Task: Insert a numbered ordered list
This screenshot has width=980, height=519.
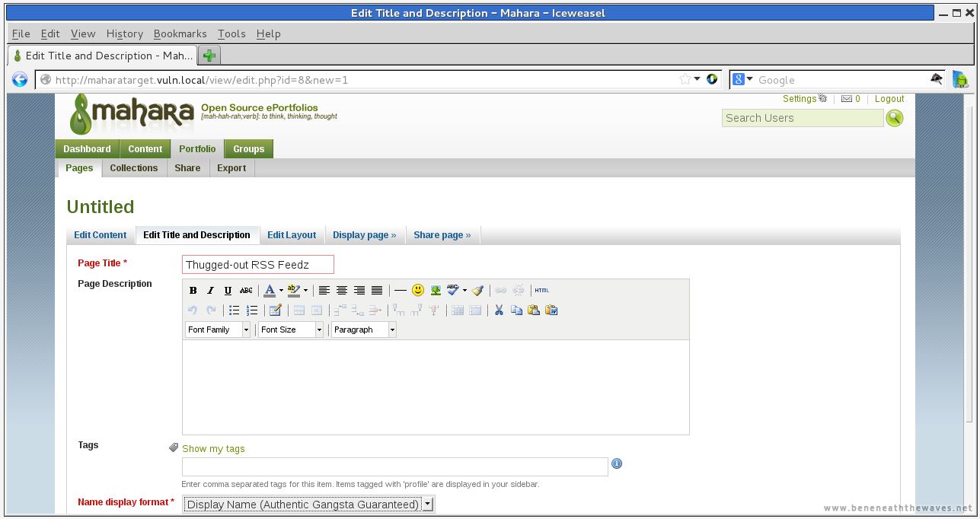Action: point(252,310)
